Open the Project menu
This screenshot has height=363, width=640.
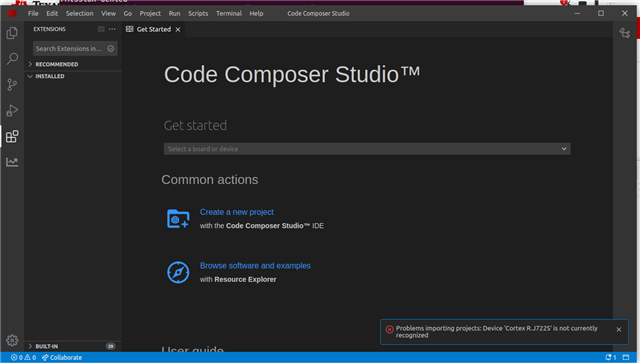pos(150,13)
